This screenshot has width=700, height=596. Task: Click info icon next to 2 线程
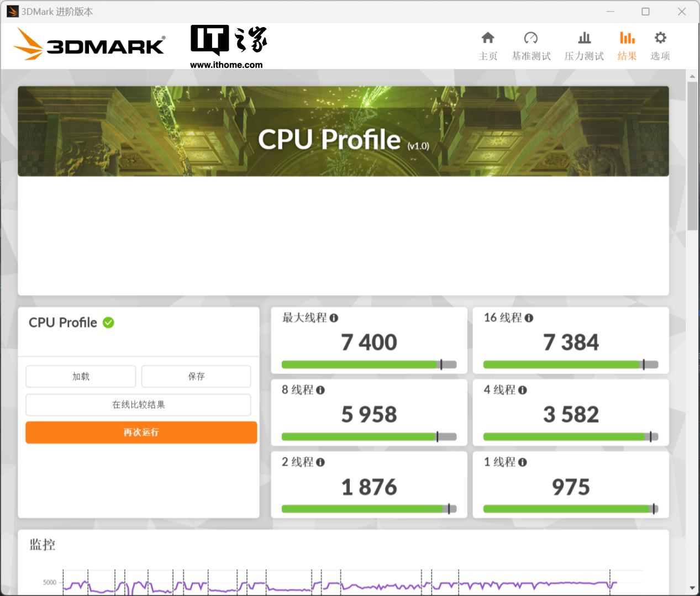pyautogui.click(x=320, y=462)
